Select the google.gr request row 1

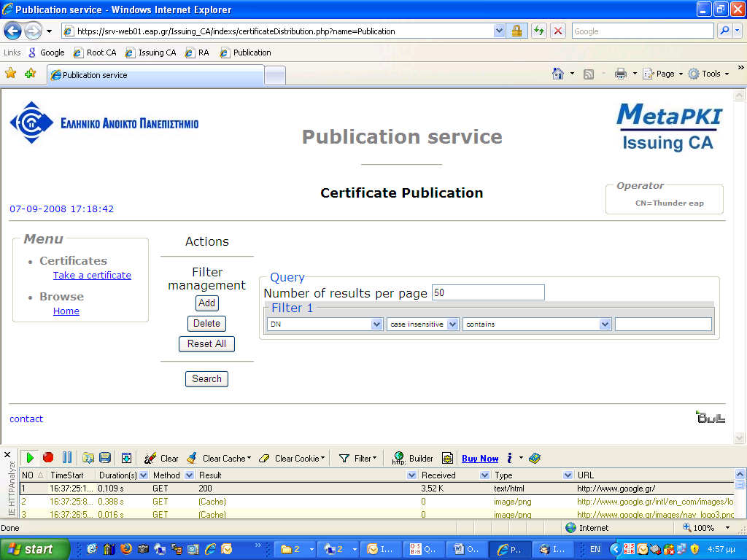tap(377, 489)
